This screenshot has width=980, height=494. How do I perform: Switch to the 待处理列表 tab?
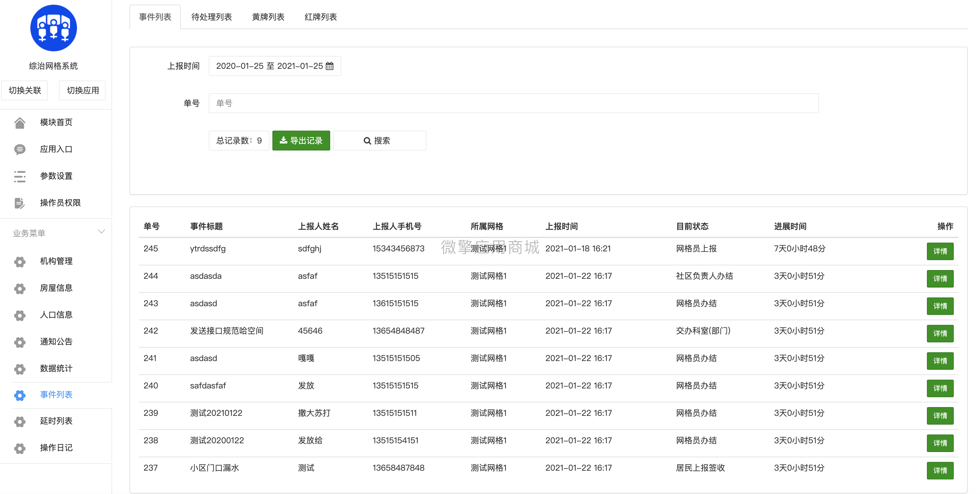[211, 17]
